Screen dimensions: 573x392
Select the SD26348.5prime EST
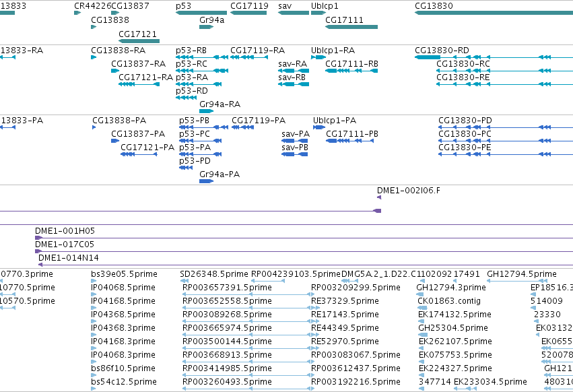(x=185, y=281)
